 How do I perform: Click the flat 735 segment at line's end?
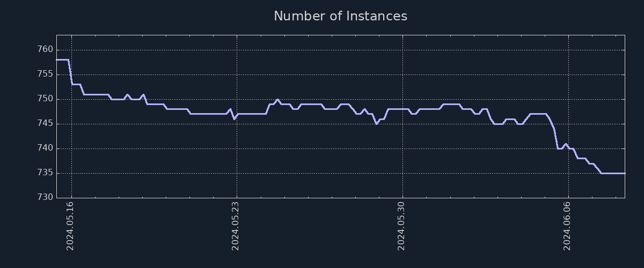click(x=613, y=173)
